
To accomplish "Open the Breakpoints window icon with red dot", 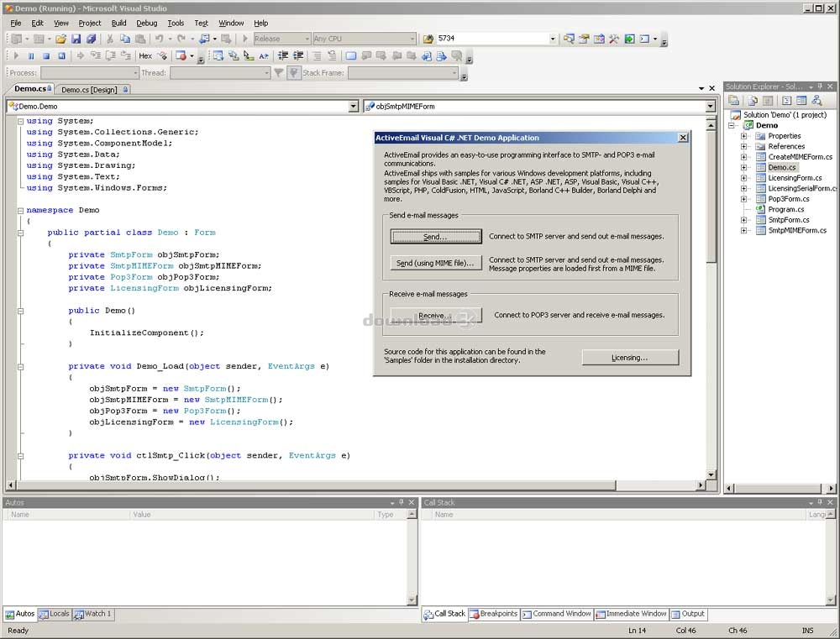I will [x=181, y=55].
